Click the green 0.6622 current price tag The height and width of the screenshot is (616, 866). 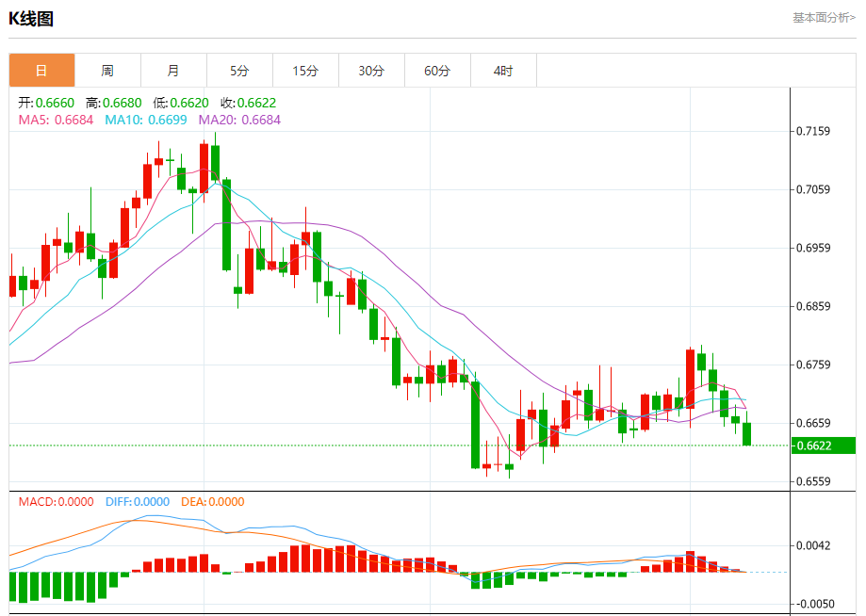click(824, 446)
